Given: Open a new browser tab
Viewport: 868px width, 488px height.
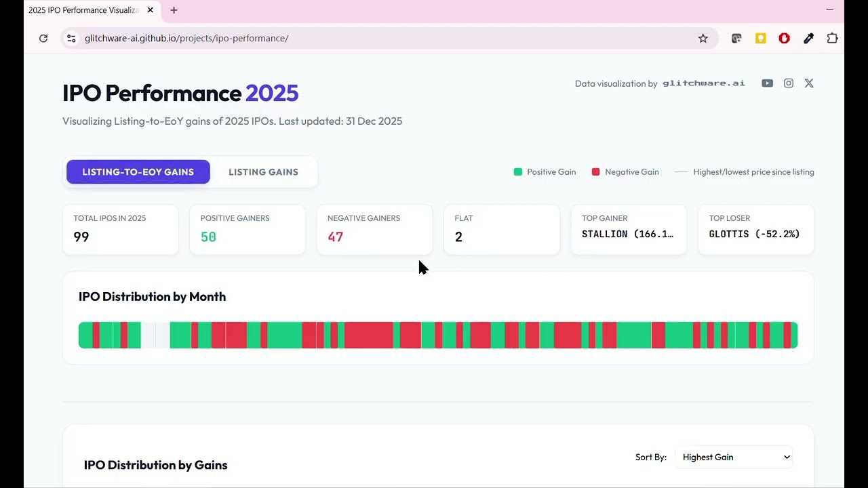Looking at the screenshot, I should [174, 10].
